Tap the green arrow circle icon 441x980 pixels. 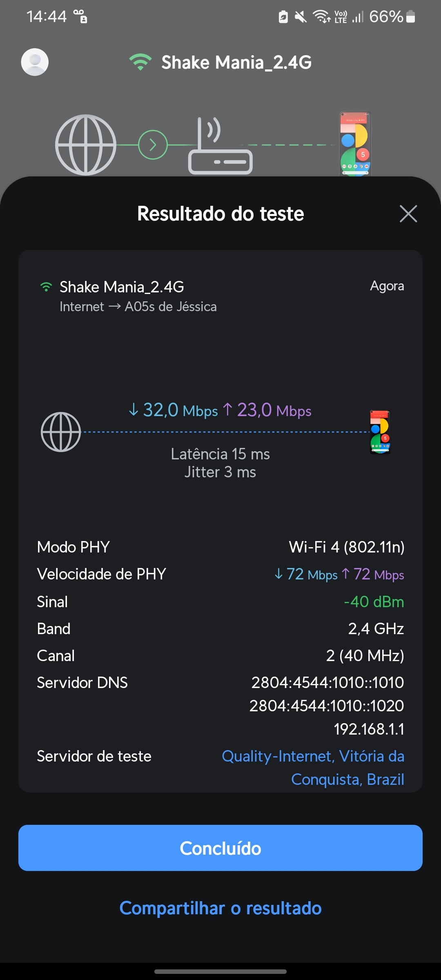(153, 145)
